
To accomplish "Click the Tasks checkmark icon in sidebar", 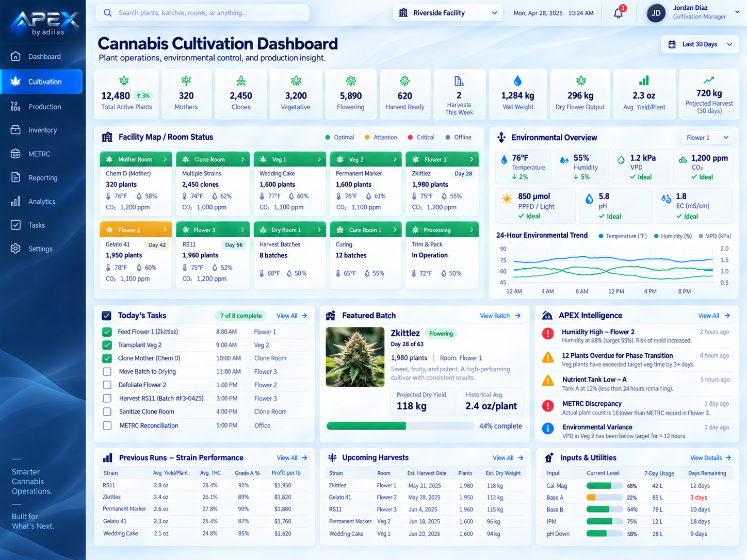I will pos(15,225).
